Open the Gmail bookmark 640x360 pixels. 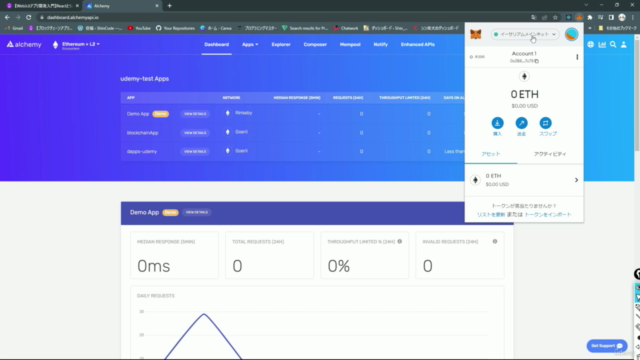pos(14,28)
